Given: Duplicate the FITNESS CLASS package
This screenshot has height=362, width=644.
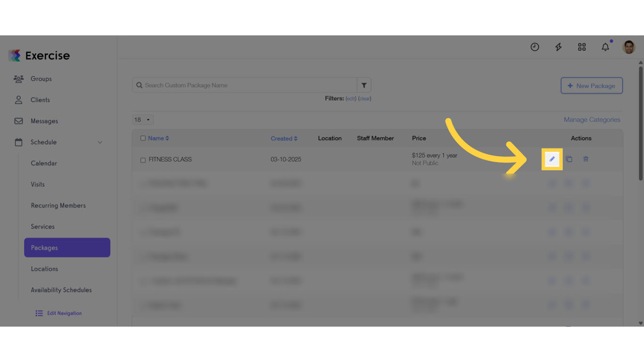Looking at the screenshot, I should [x=569, y=159].
